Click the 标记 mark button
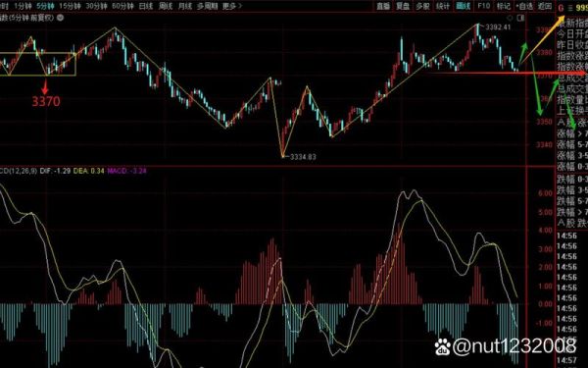 click(504, 6)
